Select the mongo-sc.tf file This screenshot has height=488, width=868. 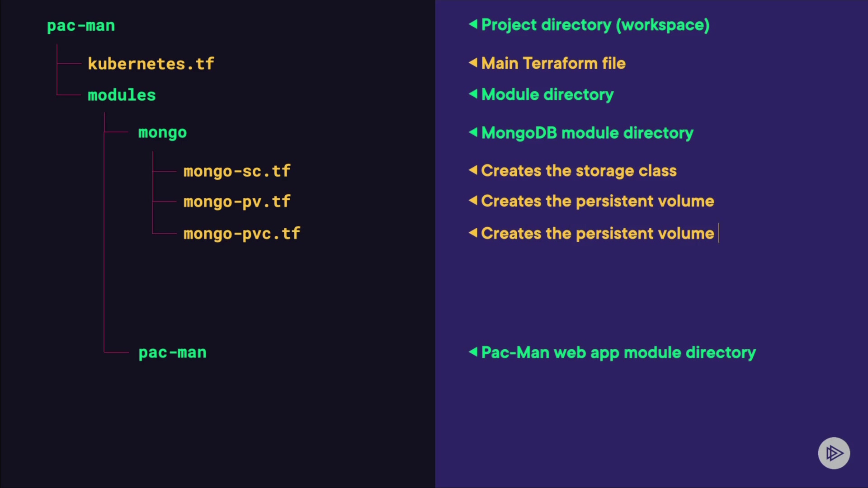[x=236, y=171]
